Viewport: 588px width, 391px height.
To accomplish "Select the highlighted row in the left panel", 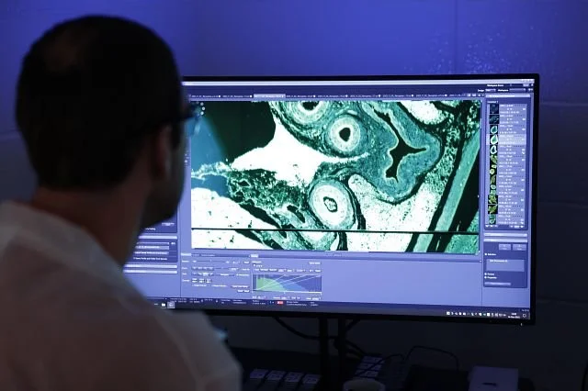I will coord(152,248).
